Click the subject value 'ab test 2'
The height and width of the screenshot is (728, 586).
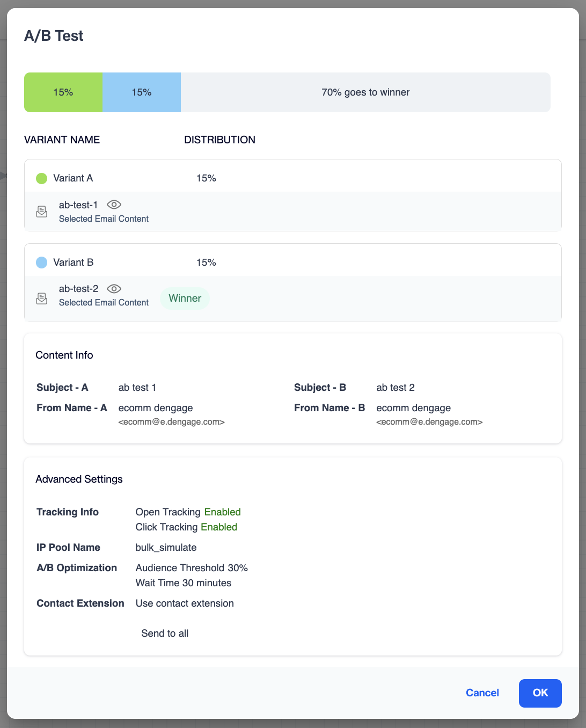[395, 388]
